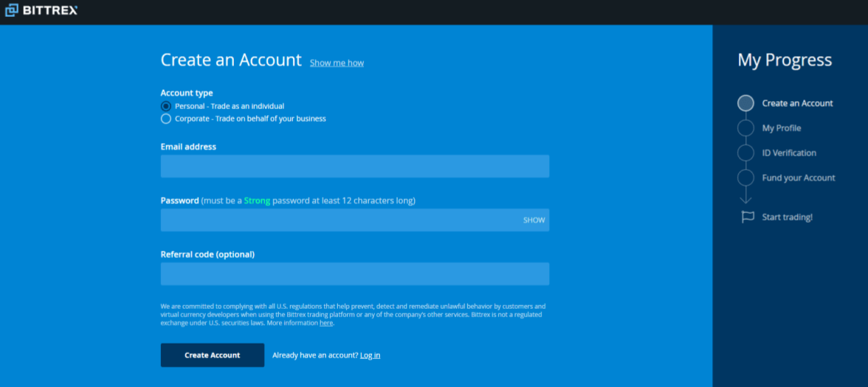Click the Already have an account? text
The height and width of the screenshot is (387, 868).
click(315, 355)
